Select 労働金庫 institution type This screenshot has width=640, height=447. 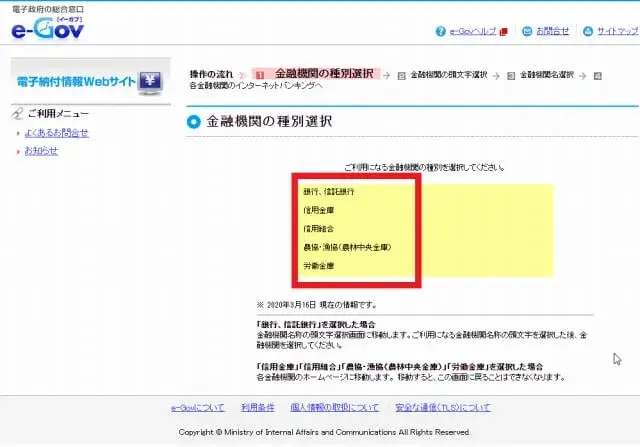pyautogui.click(x=318, y=266)
